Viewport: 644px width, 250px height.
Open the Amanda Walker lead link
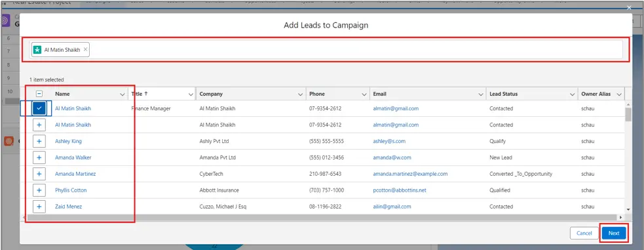73,157
